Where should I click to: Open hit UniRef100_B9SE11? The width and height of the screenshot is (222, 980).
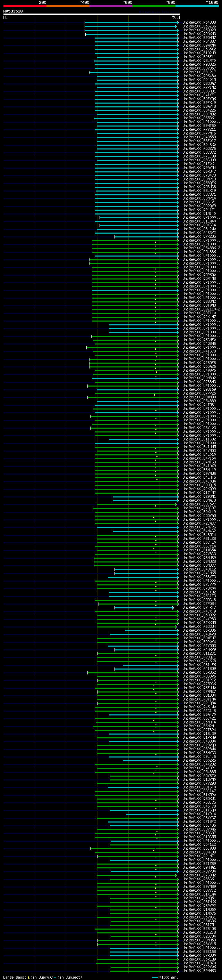(x=199, y=57)
